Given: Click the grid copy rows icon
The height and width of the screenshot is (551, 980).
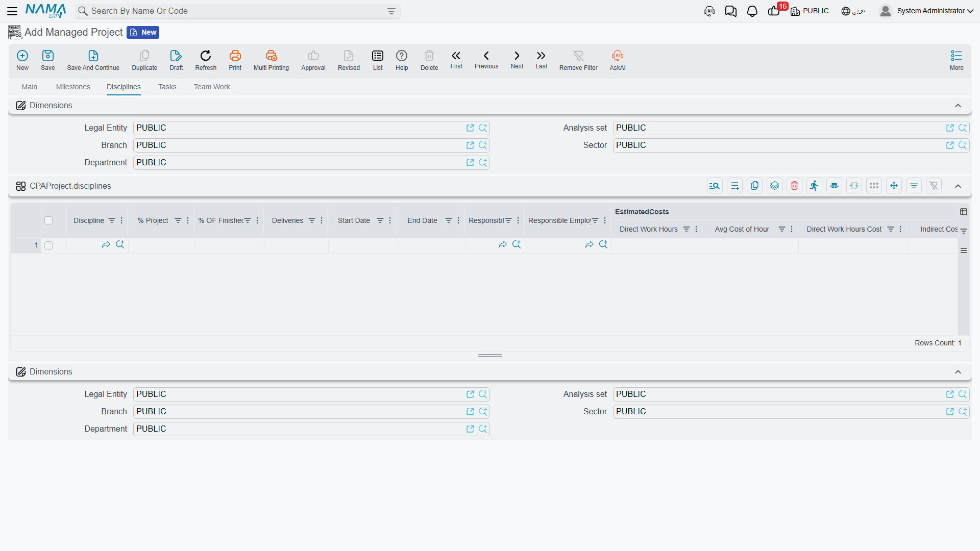Looking at the screenshot, I should tap(754, 186).
